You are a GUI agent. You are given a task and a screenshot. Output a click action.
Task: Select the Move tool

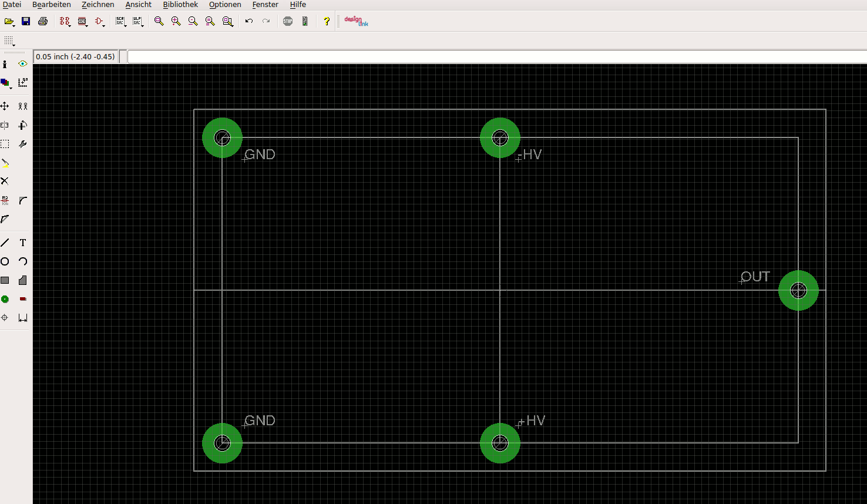[5, 106]
